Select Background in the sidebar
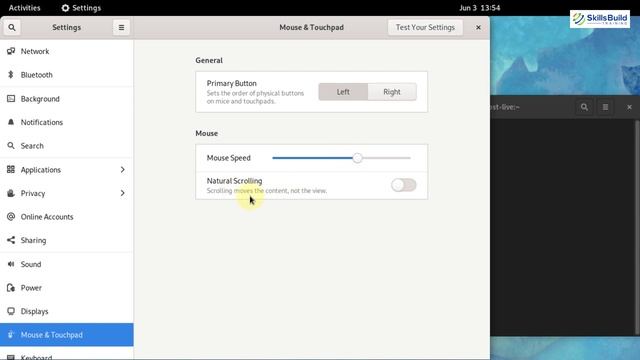The height and width of the screenshot is (360, 640). (67, 98)
